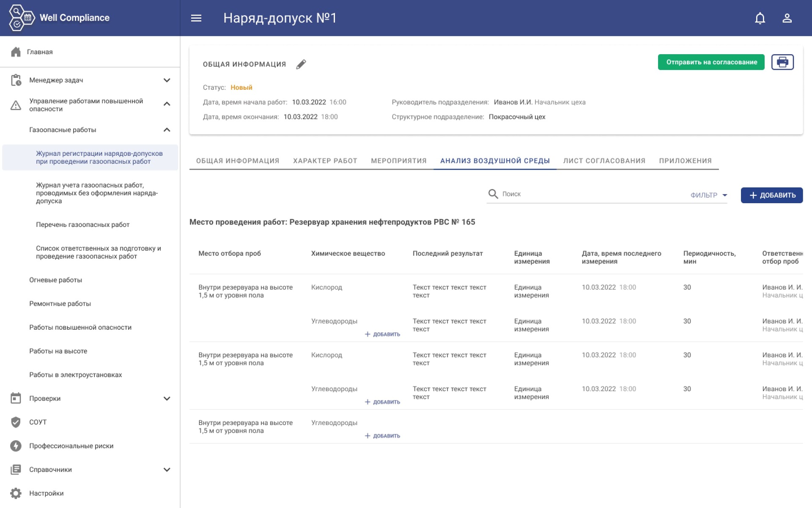Click the notifications bell icon

click(760, 18)
